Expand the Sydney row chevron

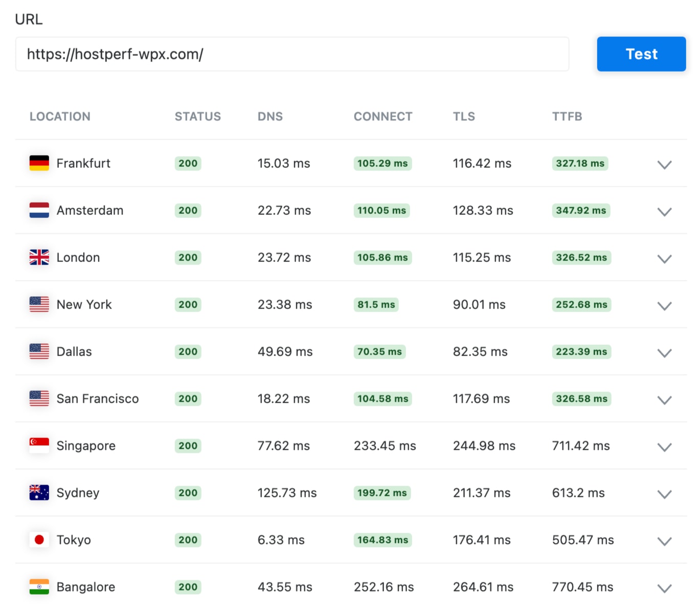pyautogui.click(x=664, y=494)
